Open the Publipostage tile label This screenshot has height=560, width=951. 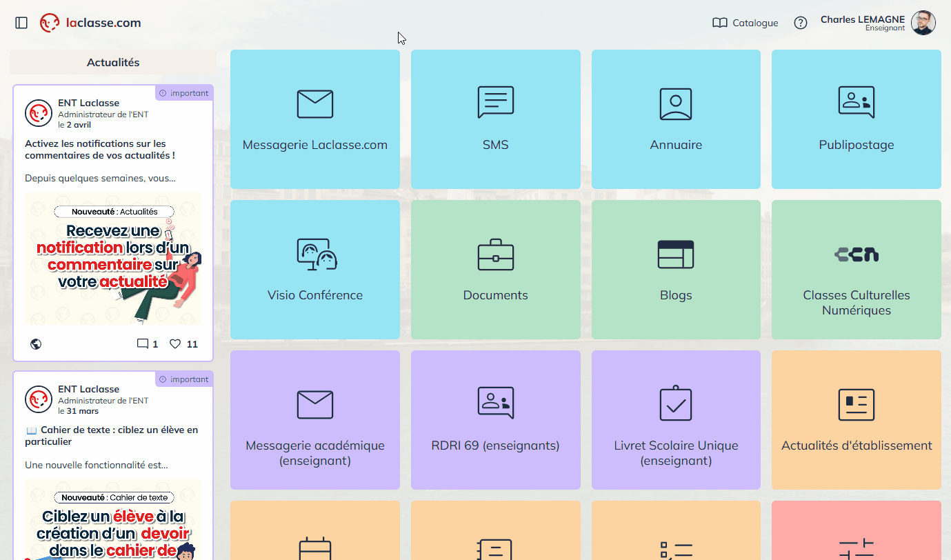click(x=857, y=145)
